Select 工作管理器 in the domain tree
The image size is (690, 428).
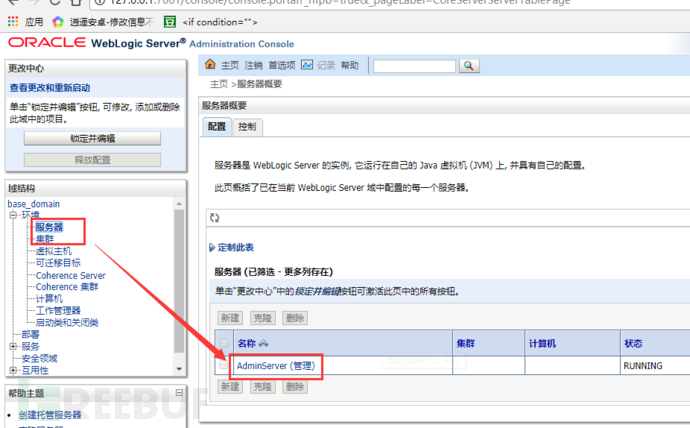58,311
